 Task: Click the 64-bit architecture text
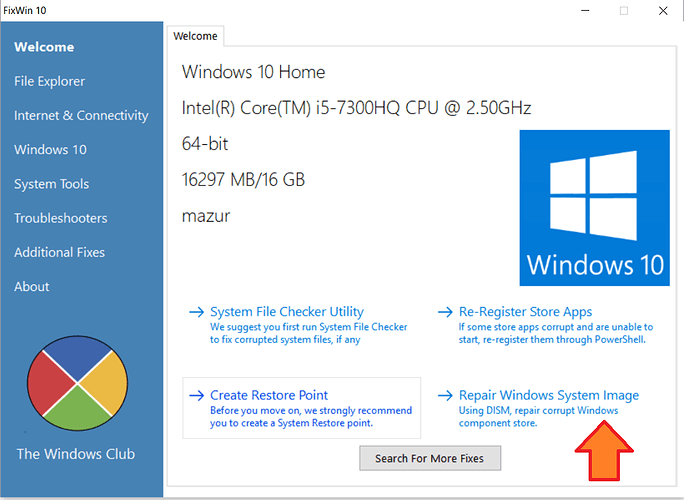tap(205, 144)
